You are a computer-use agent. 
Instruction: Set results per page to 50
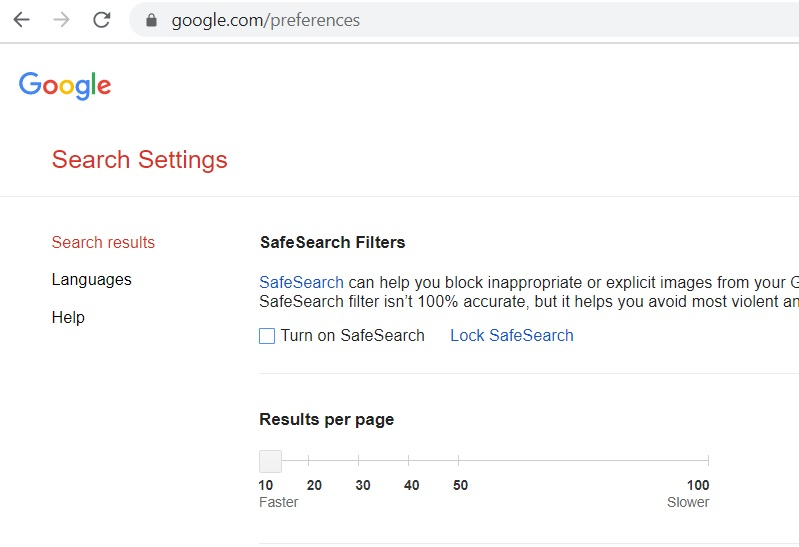click(459, 461)
